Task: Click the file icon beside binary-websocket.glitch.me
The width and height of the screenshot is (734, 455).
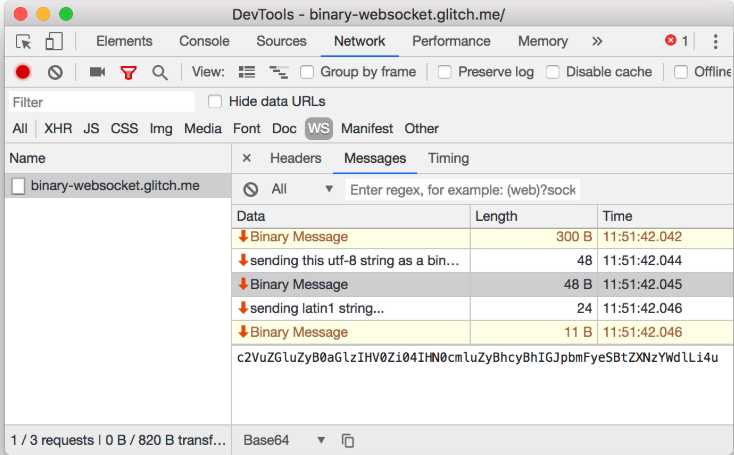Action: pos(18,186)
